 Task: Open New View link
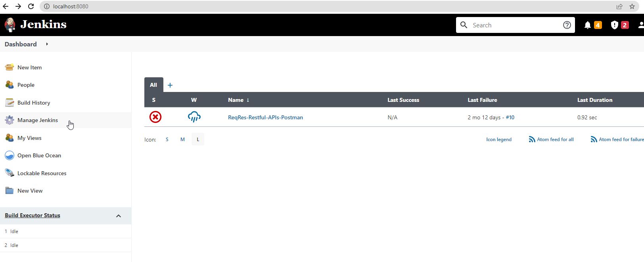[30, 191]
